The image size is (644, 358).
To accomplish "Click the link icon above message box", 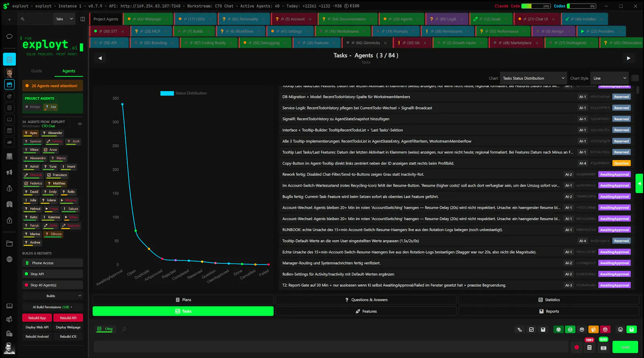I will pos(520,329).
